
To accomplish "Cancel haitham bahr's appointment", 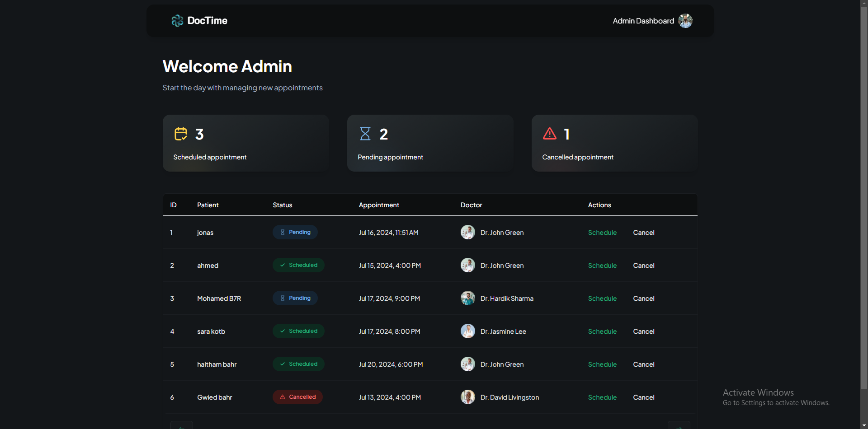I will click(644, 364).
